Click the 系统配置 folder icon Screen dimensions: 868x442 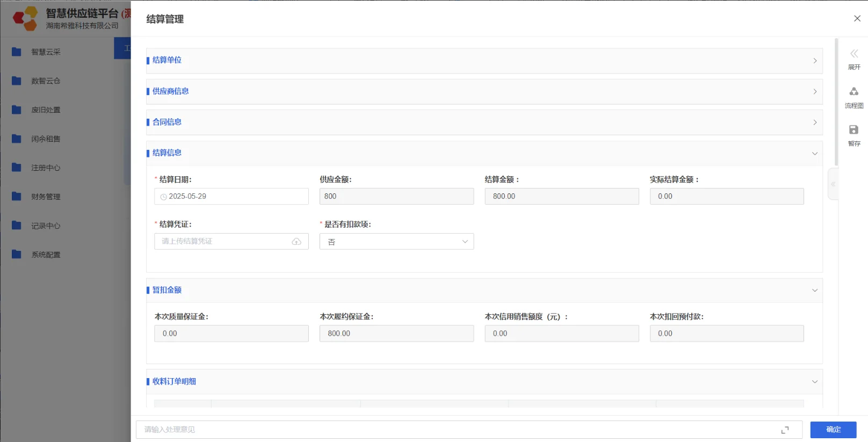pyautogui.click(x=17, y=255)
